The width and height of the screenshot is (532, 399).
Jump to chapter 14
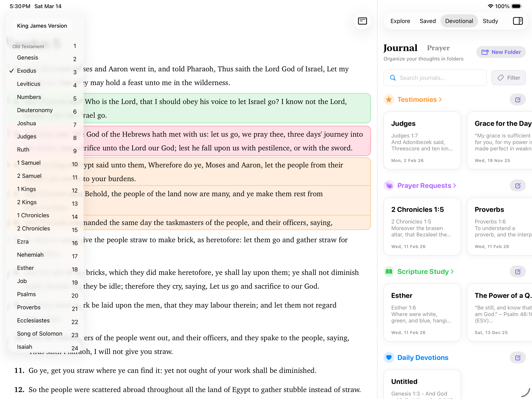coord(75,217)
